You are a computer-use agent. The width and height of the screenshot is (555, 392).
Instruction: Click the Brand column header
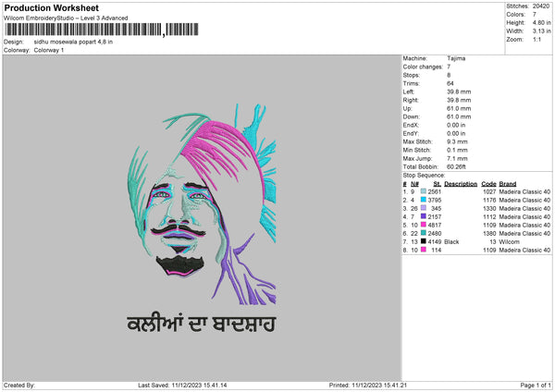tap(508, 184)
